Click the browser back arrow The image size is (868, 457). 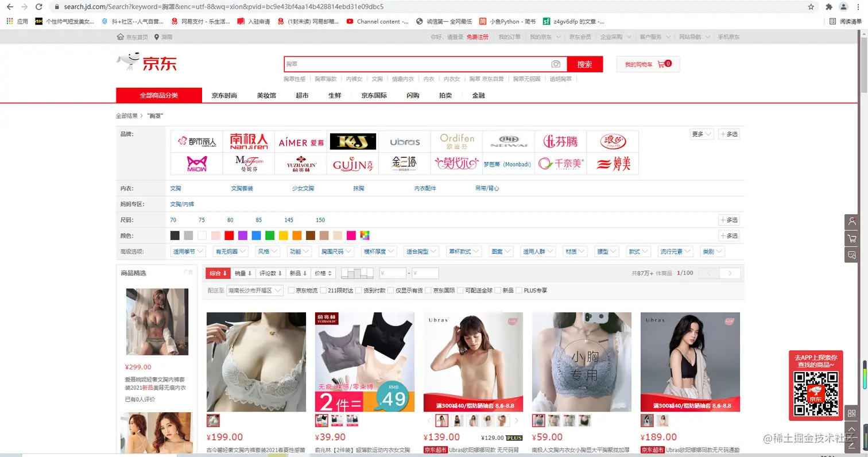[x=10, y=7]
